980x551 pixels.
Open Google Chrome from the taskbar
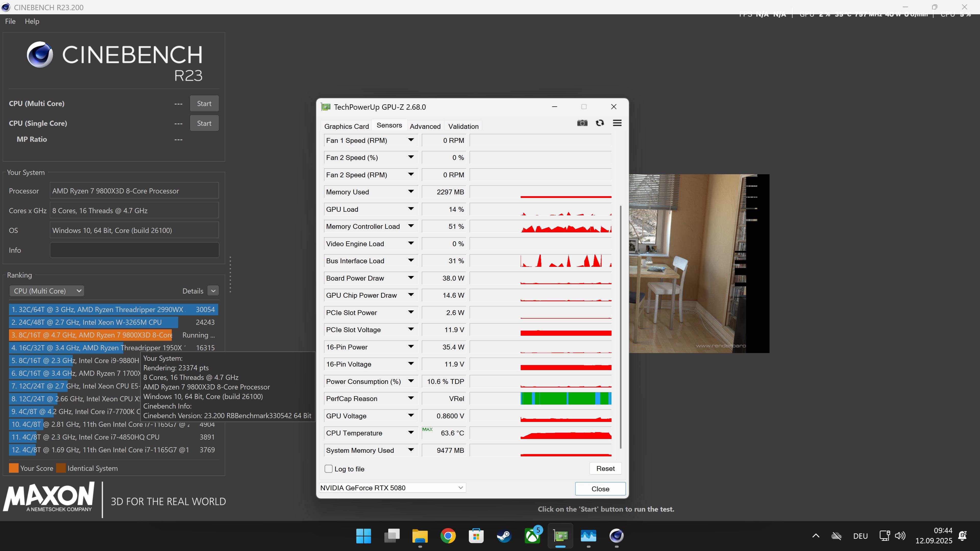point(448,536)
